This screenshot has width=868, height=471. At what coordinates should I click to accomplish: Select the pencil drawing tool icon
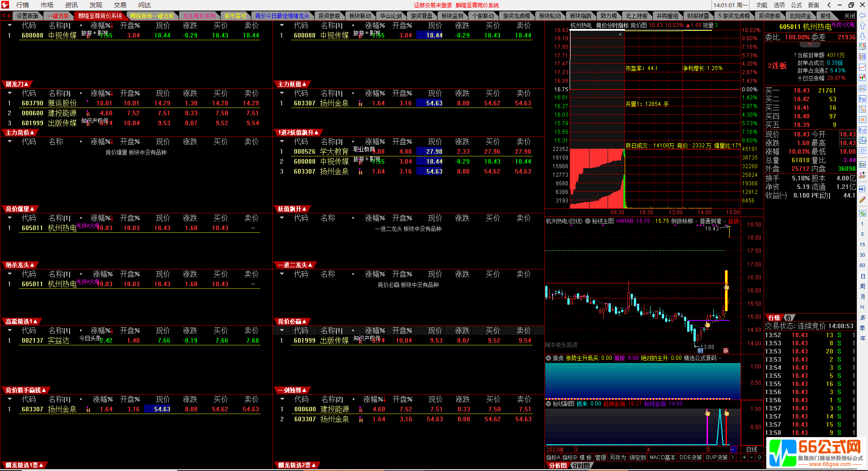pyautogui.click(x=863, y=199)
